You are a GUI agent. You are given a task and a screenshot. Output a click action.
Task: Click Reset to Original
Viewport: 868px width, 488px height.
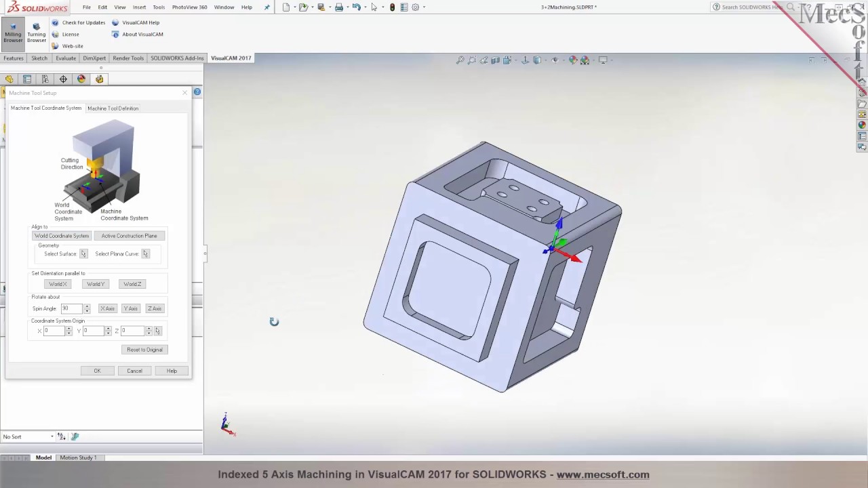coord(144,350)
